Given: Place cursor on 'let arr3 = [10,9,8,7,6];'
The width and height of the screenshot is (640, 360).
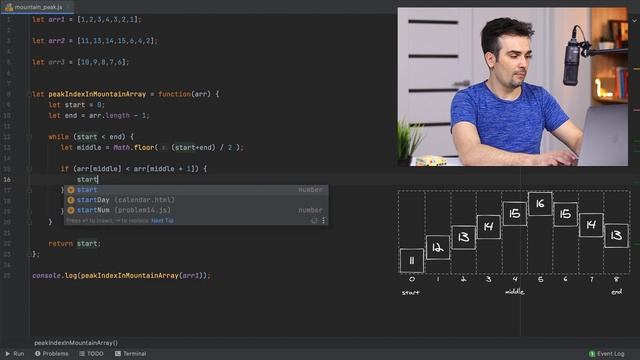Looking at the screenshot, I should pyautogui.click(x=80, y=62).
